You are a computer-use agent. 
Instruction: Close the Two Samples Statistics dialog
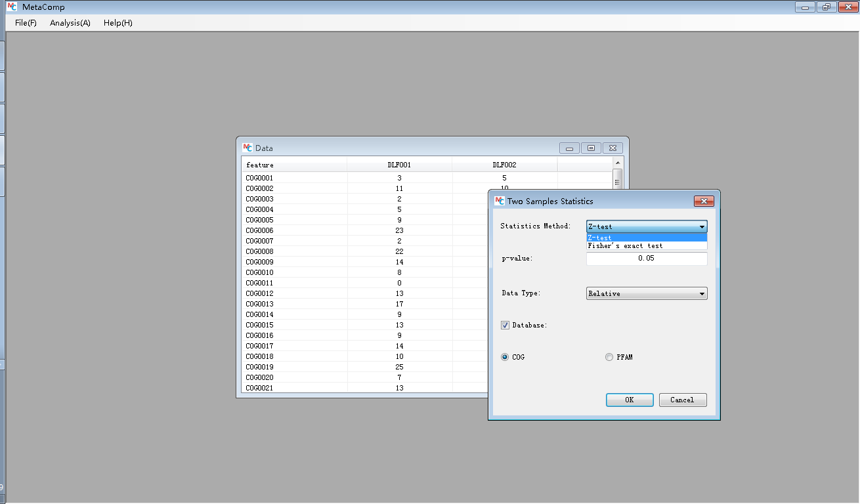click(703, 201)
